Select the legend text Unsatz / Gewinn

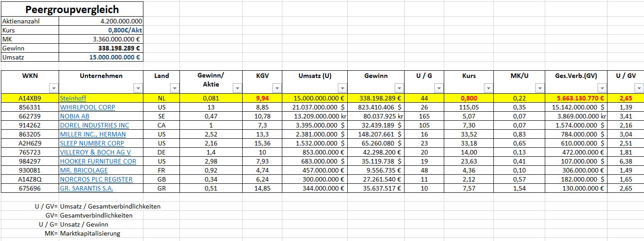pyautogui.click(x=84, y=224)
